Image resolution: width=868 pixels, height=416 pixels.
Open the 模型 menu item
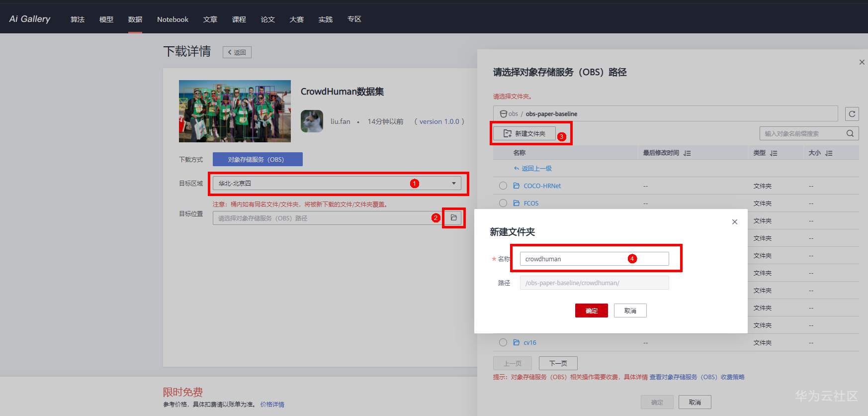tap(106, 19)
